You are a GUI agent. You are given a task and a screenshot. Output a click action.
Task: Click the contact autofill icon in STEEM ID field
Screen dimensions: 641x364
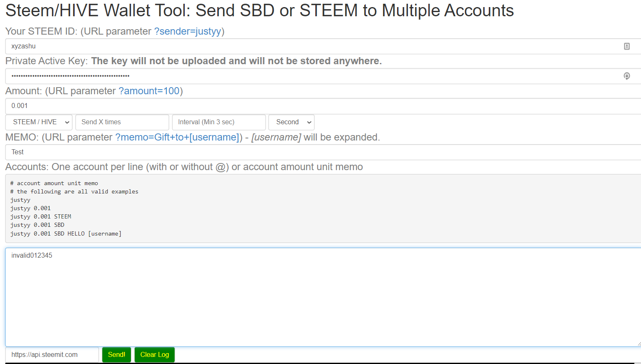[626, 46]
